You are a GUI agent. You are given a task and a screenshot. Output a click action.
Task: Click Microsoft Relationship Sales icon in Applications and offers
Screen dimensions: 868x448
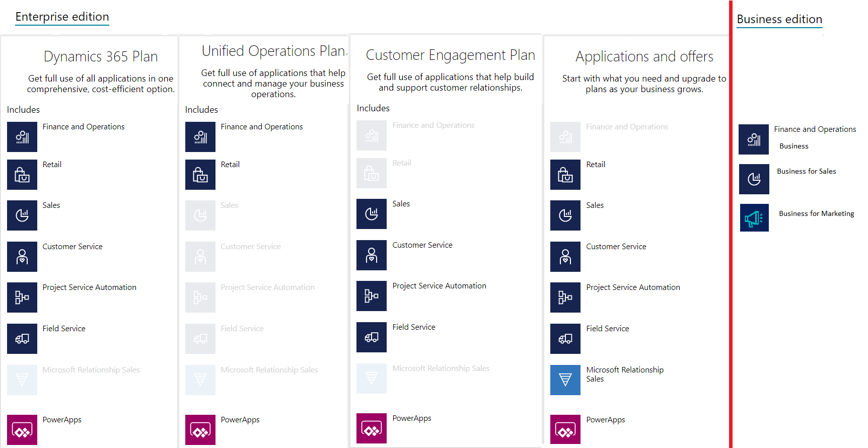pyautogui.click(x=565, y=380)
